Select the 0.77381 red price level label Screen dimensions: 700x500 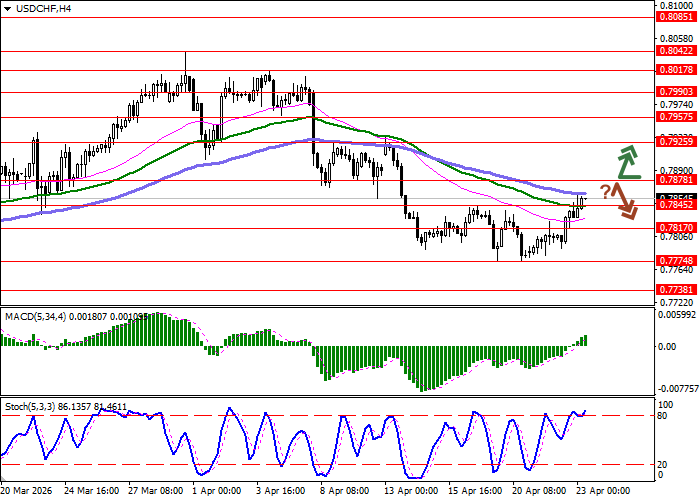(676, 290)
